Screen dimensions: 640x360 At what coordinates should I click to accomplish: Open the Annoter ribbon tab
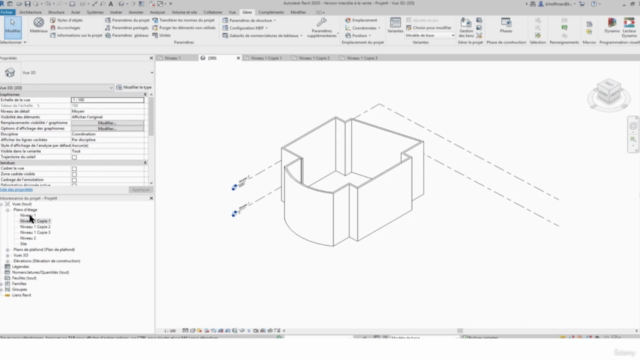136,12
